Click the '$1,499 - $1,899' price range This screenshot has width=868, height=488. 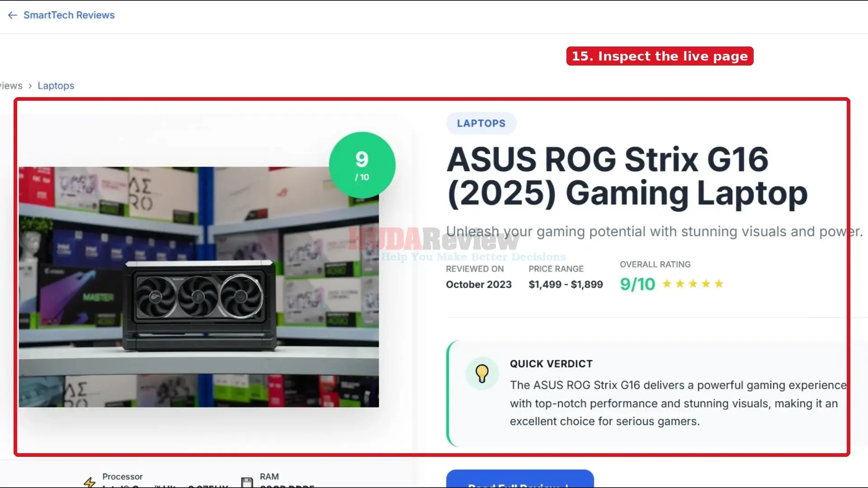(566, 285)
